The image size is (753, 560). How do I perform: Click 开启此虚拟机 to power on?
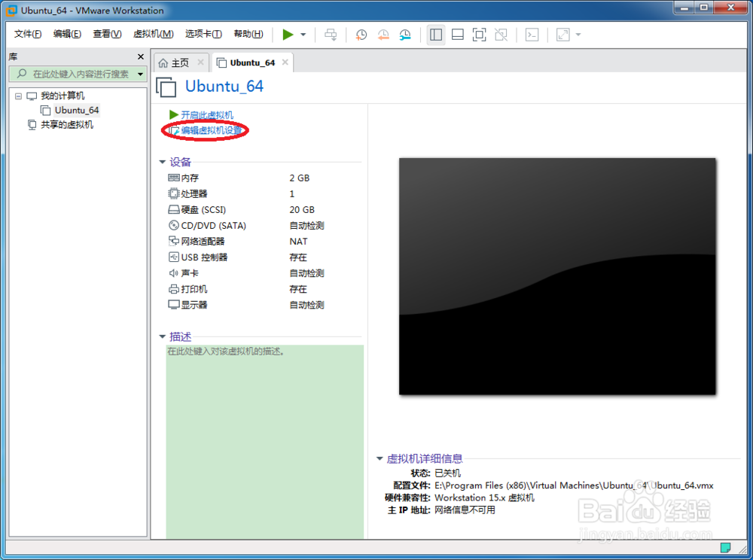(x=206, y=114)
